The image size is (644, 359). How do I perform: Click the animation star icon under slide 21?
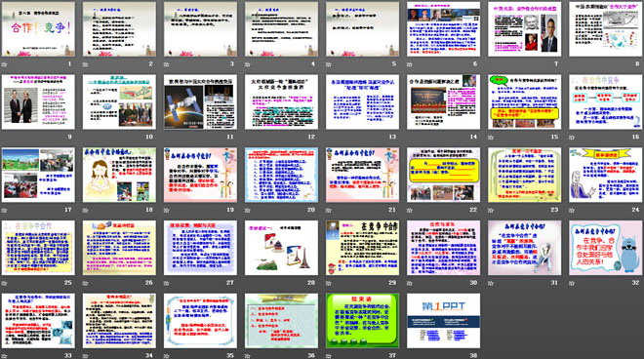click(x=329, y=211)
